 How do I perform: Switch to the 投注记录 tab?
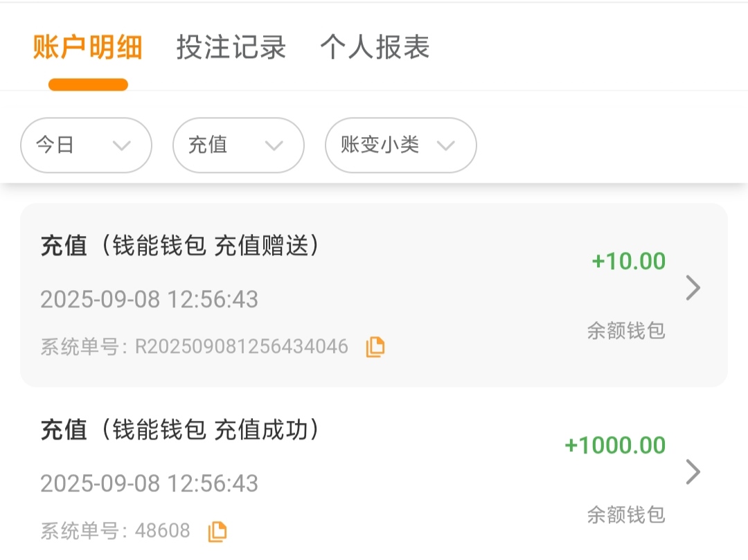click(x=231, y=47)
